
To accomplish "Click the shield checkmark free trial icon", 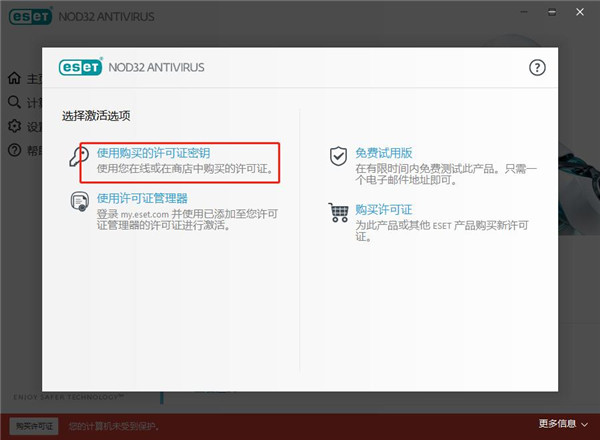I will point(338,156).
